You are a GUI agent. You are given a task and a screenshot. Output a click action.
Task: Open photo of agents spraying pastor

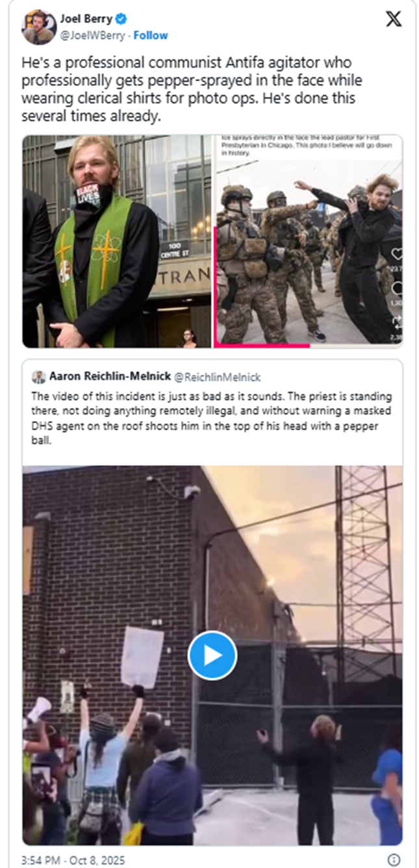pos(309,241)
